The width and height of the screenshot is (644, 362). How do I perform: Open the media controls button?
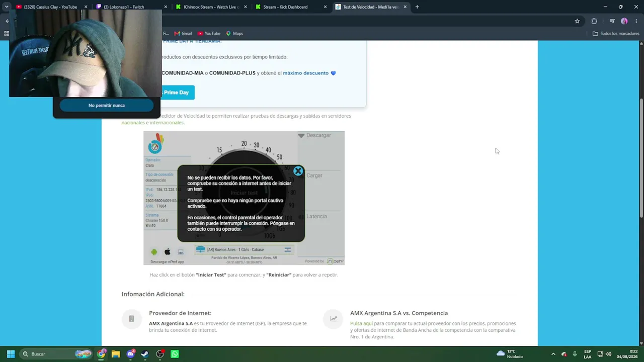point(612,21)
